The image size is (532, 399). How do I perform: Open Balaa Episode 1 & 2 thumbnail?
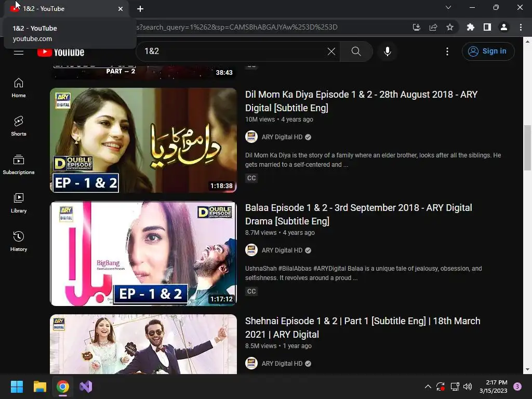point(143,254)
